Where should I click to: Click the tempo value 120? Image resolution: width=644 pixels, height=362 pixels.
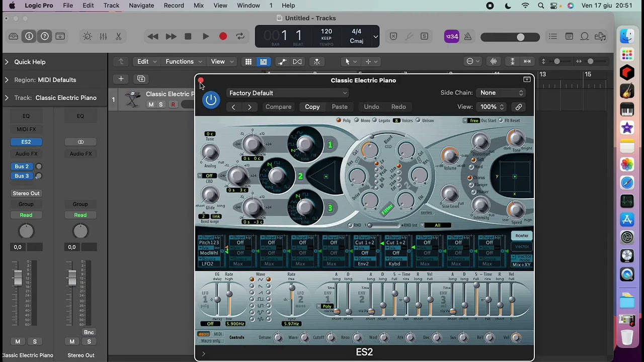point(327,31)
